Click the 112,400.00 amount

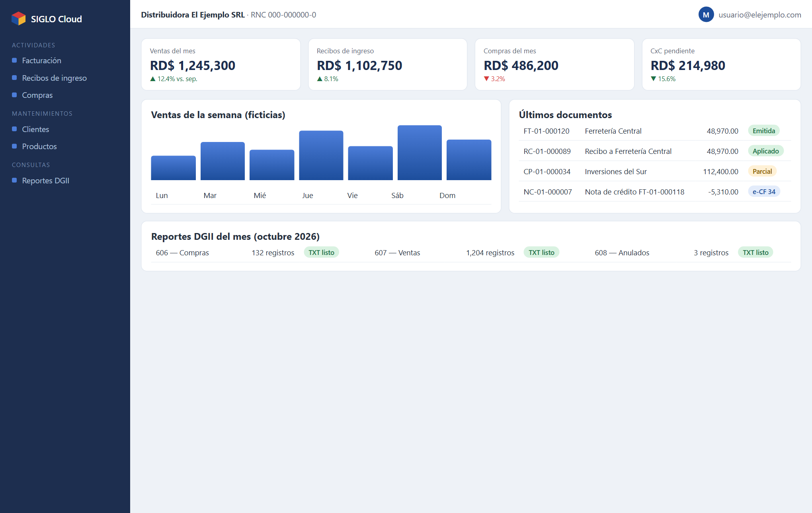tap(720, 172)
